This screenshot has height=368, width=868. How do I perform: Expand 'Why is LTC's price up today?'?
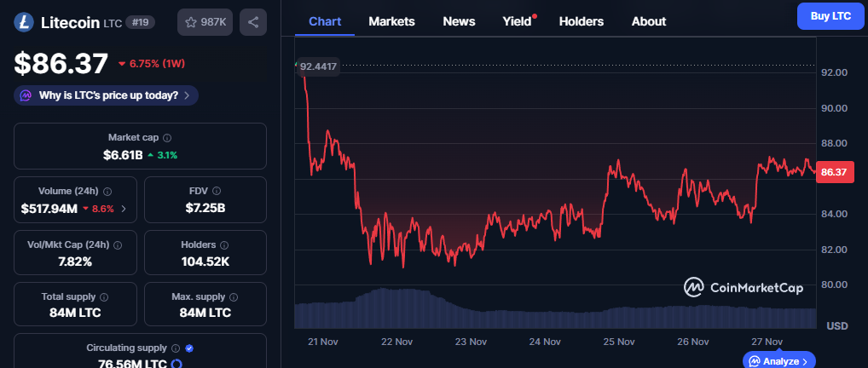tap(106, 95)
